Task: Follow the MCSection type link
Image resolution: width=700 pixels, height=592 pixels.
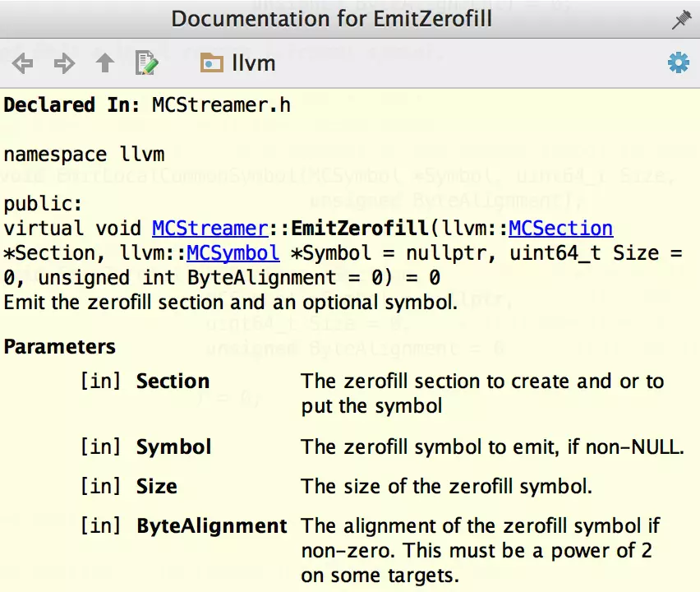Action: 560,229
